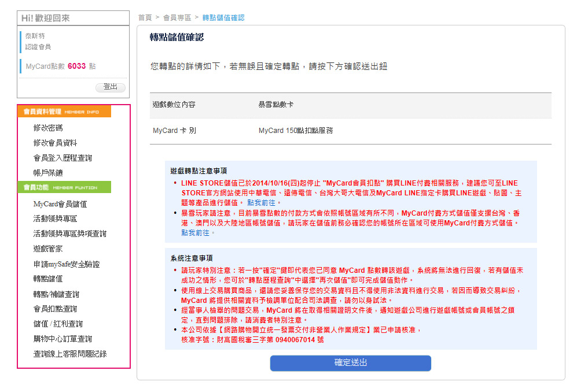Open 儲值 / 紅利查詢 menu item
The image size is (588, 389).
[58, 324]
